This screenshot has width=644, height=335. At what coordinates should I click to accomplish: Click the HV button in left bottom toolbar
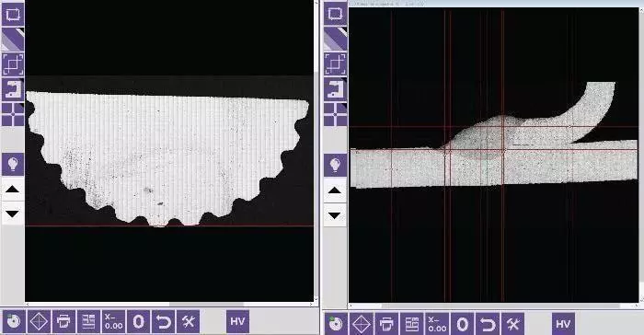(x=237, y=321)
